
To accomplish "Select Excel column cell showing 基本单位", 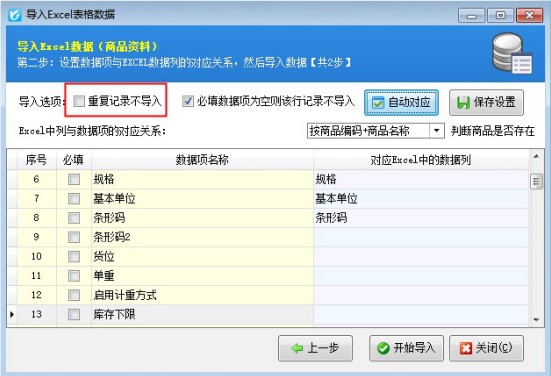I will [421, 199].
